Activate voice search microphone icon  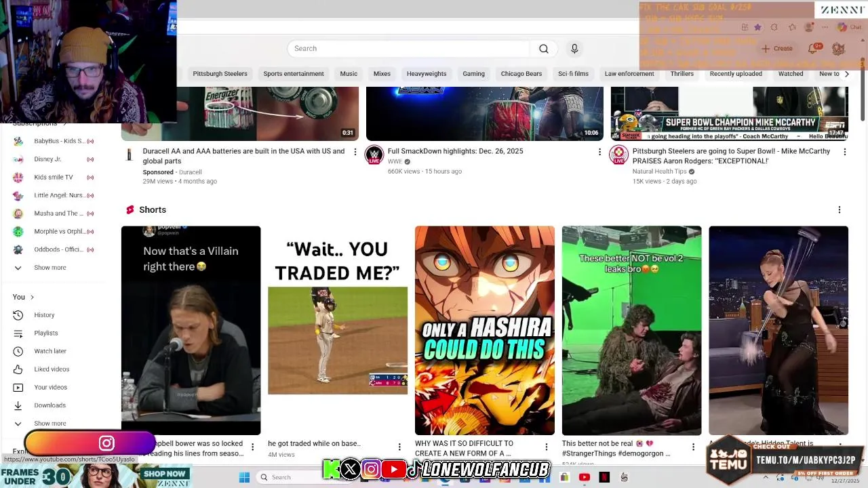tap(574, 49)
